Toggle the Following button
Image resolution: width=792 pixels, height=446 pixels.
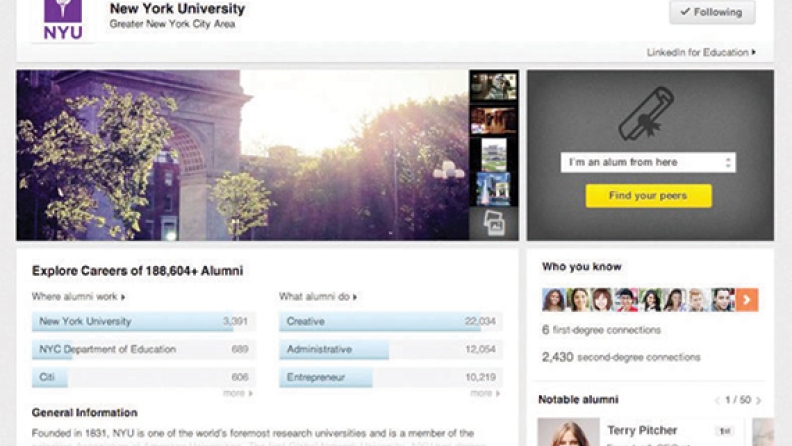(x=712, y=12)
